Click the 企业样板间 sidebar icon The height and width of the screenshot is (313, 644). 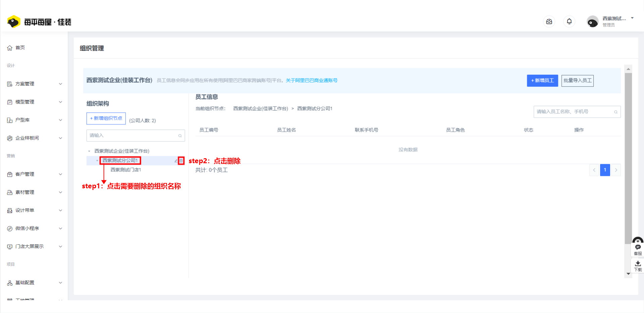coord(10,138)
